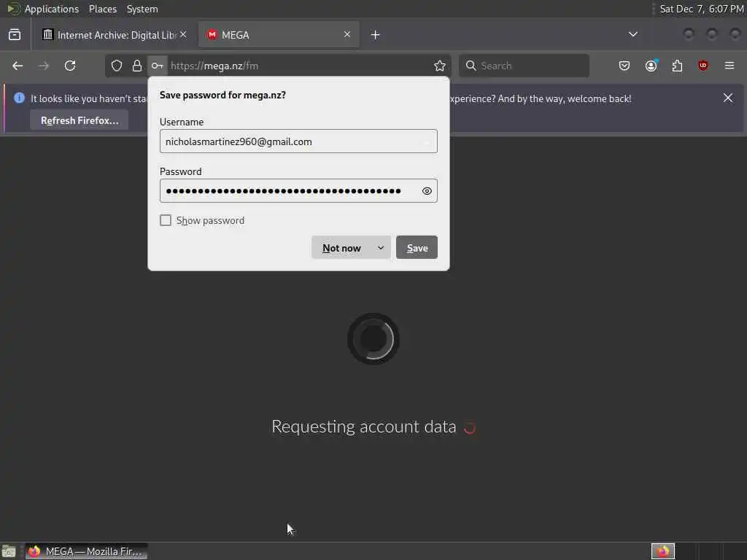Select the MEGA tab
Viewport: 747px width, 560px height.
pyautogui.click(x=279, y=35)
